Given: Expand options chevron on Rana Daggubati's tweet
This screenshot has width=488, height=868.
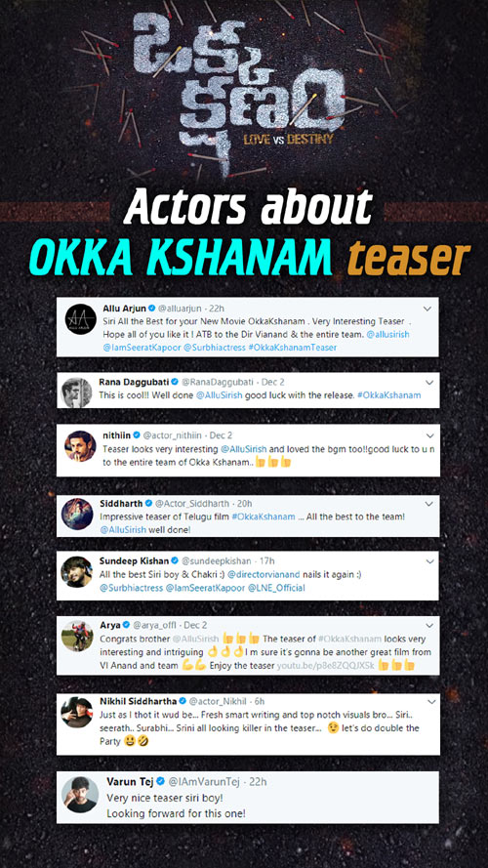Looking at the screenshot, I should click(429, 383).
